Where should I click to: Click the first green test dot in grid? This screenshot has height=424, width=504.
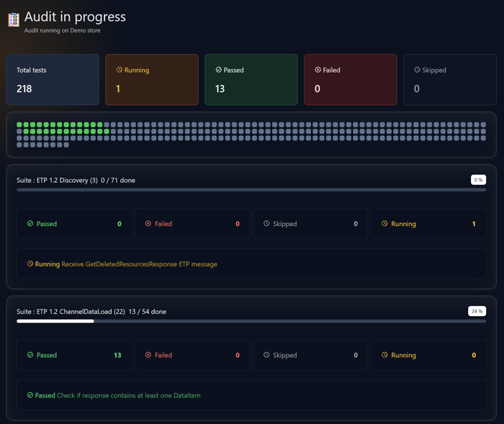(19, 125)
